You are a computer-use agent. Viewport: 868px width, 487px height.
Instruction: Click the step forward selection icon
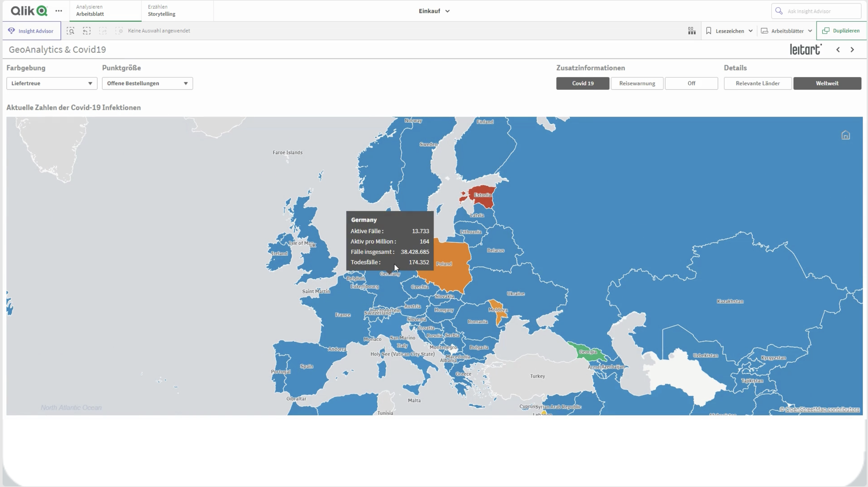tap(103, 31)
